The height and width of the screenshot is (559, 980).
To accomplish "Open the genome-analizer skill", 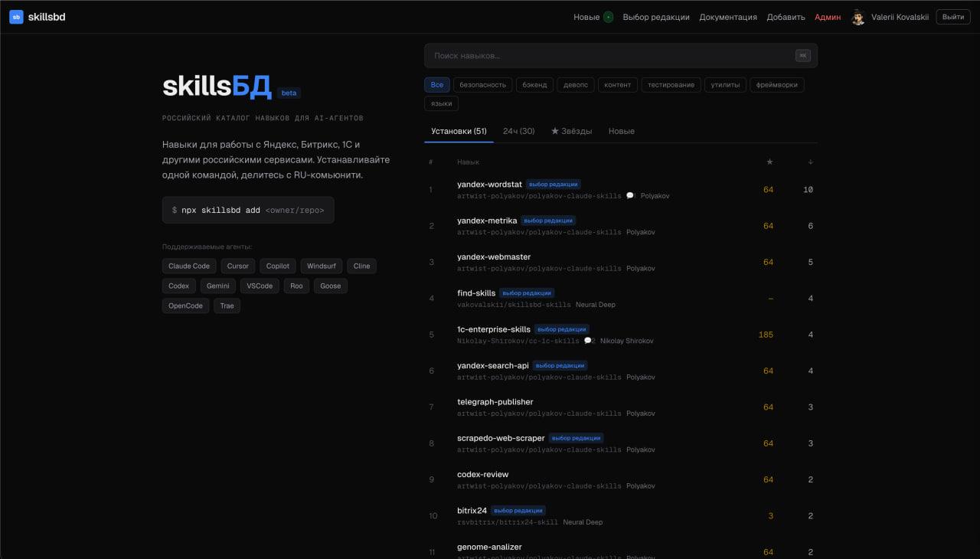I will (489, 547).
